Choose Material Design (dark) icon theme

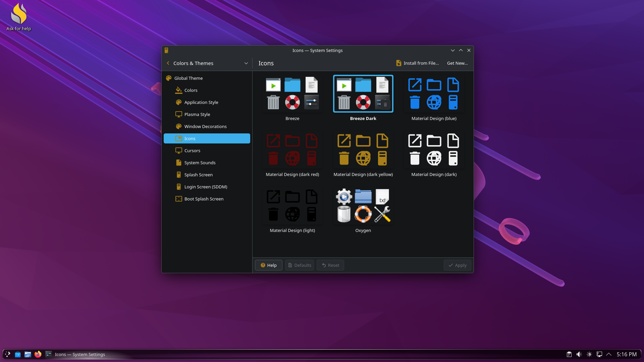[434, 154]
